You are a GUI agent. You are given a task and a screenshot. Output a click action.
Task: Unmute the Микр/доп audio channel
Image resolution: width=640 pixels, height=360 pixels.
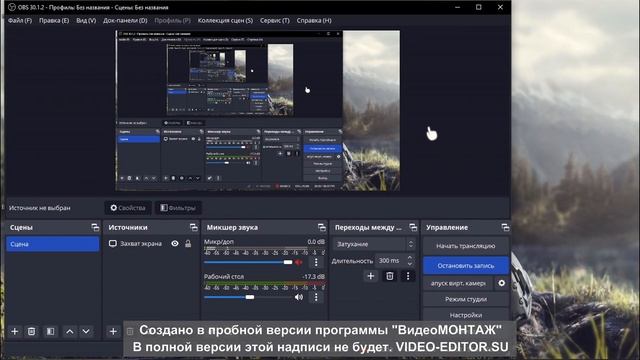tap(299, 262)
